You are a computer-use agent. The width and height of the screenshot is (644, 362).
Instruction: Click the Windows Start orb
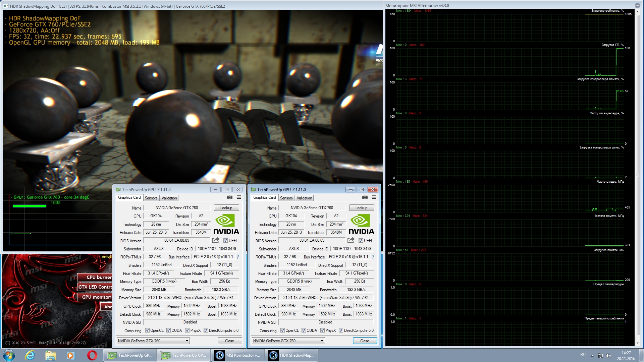9,355
